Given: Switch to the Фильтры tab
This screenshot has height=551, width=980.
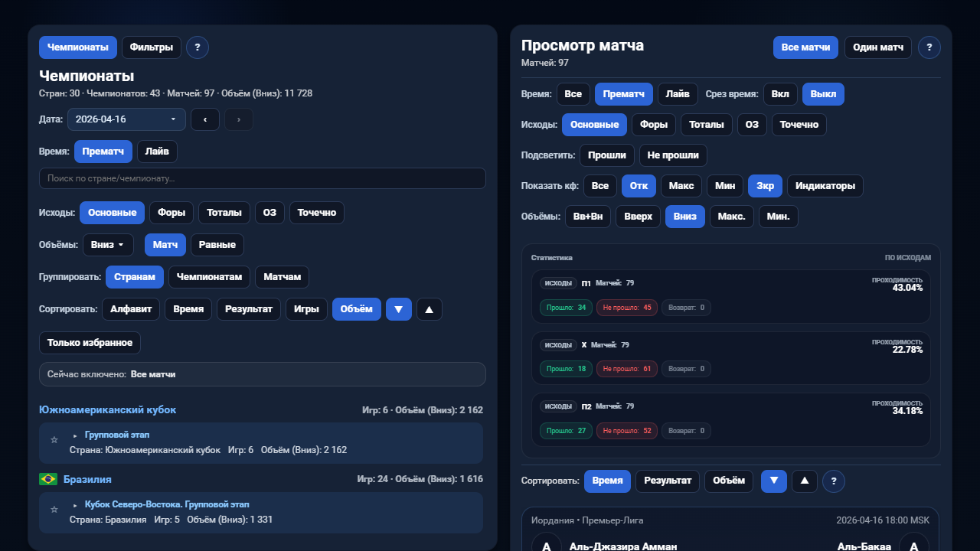Looking at the screenshot, I should (x=152, y=47).
